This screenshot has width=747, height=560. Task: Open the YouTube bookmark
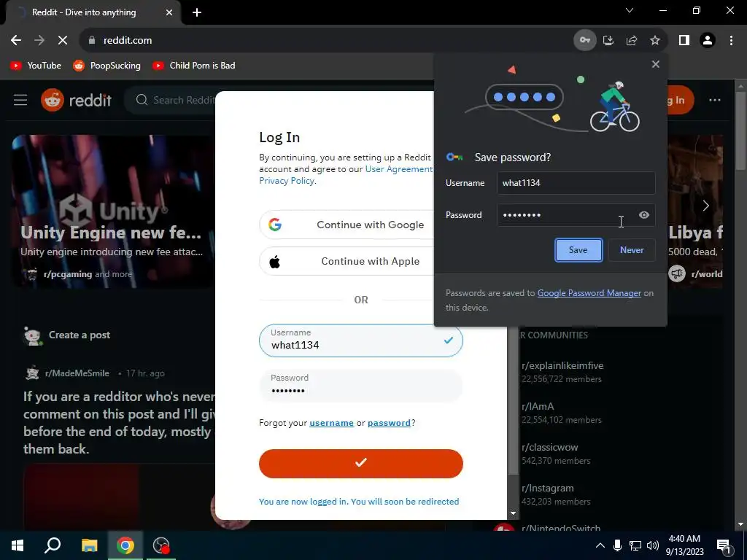click(x=36, y=66)
